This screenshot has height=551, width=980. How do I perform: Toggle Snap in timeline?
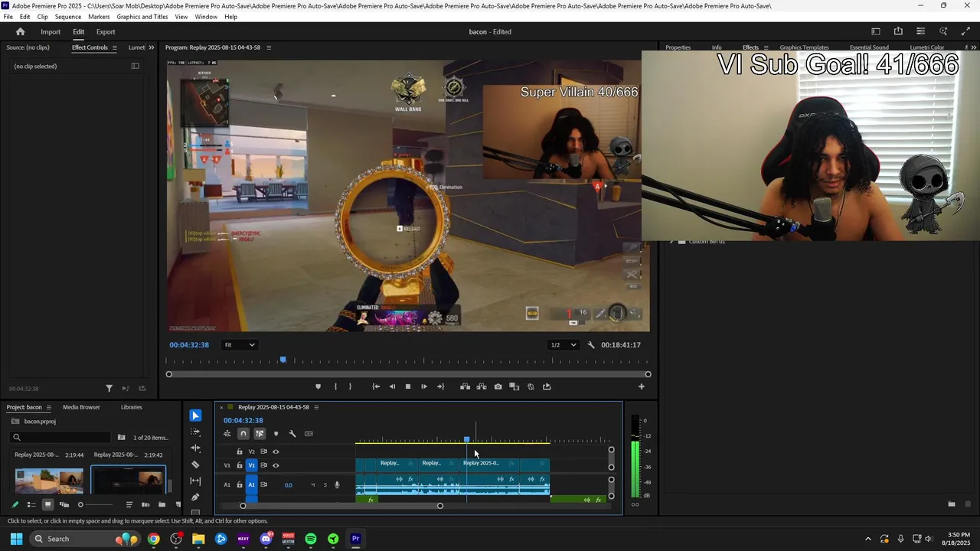[x=243, y=434]
